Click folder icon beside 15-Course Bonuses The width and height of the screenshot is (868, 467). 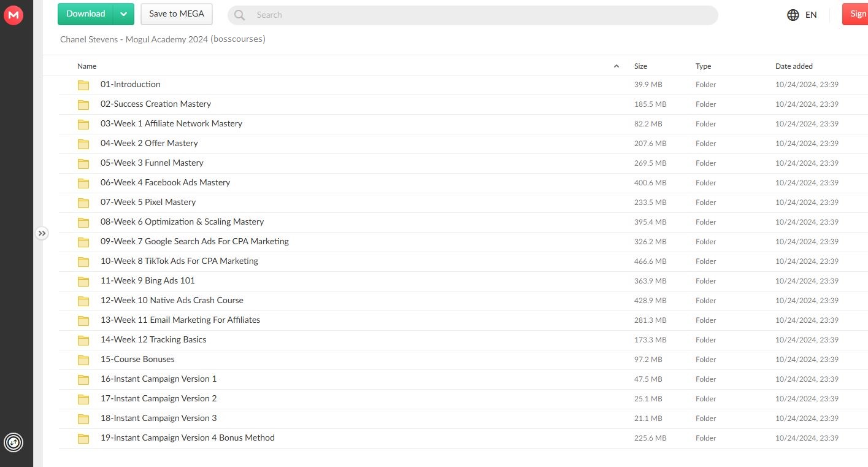coord(83,360)
